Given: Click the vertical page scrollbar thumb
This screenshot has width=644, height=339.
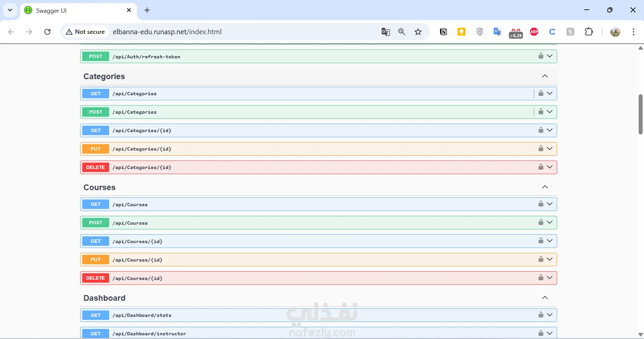Looking at the screenshot, I should pyautogui.click(x=641, y=114).
